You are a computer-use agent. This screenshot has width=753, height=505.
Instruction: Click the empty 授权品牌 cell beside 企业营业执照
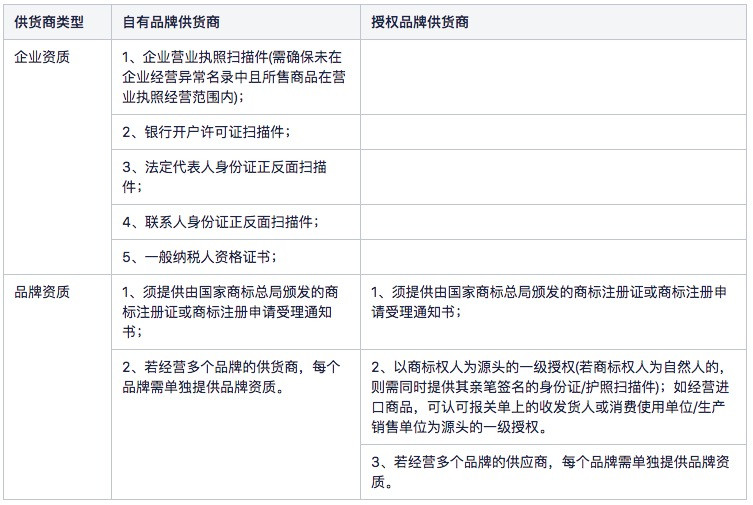pyautogui.click(x=554, y=77)
